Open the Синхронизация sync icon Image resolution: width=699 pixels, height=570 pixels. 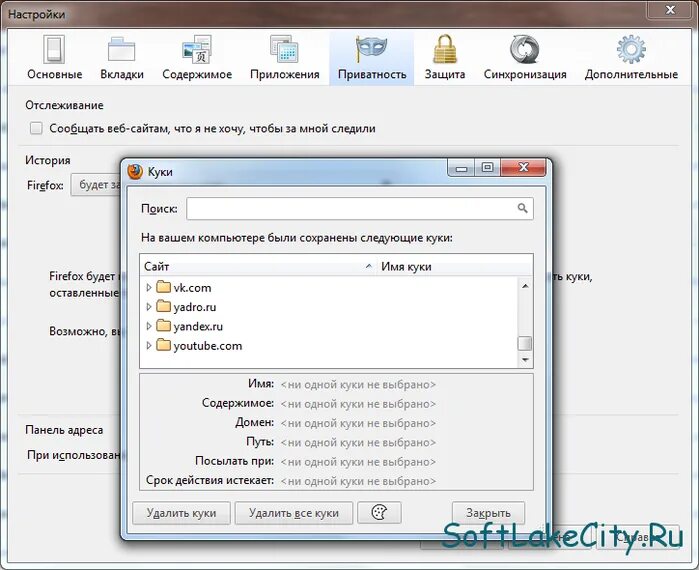click(x=525, y=49)
